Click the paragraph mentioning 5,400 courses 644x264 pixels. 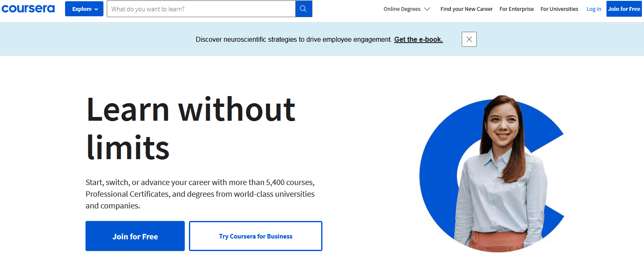(x=200, y=194)
